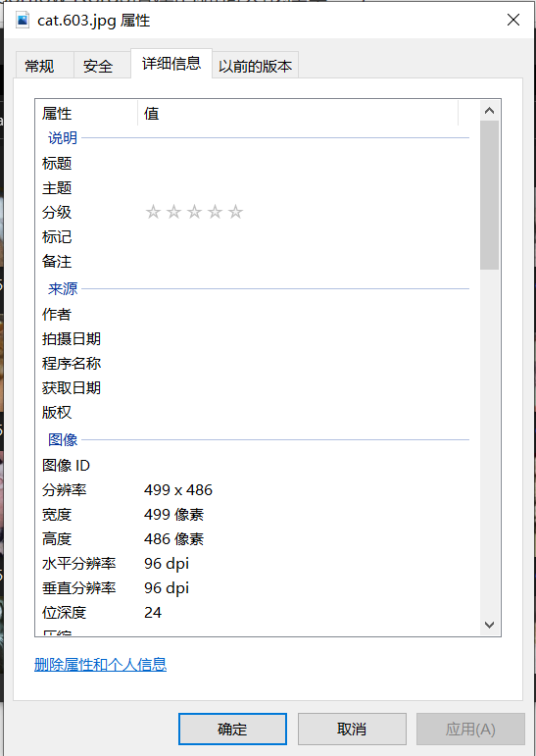536x756 pixels.
Task: Click the 486 像素 height value
Action: (x=174, y=539)
